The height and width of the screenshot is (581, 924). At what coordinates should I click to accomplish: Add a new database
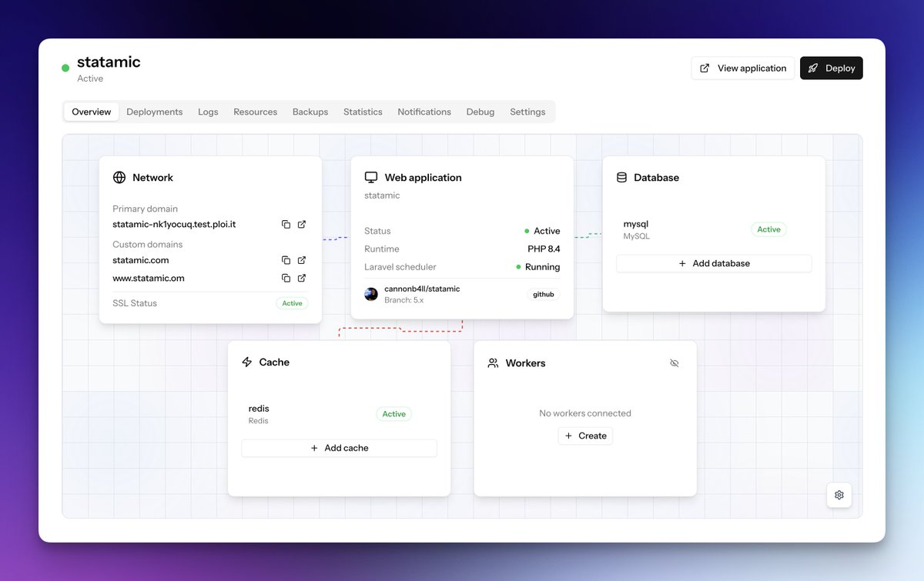tap(714, 263)
